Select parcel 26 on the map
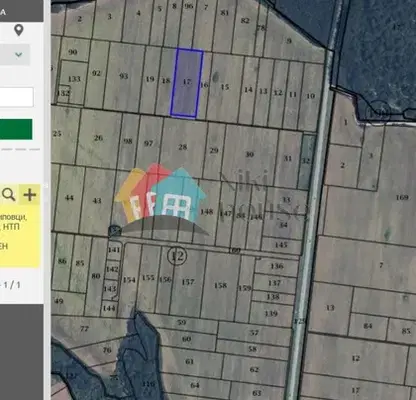The image size is (416, 400). click(98, 138)
